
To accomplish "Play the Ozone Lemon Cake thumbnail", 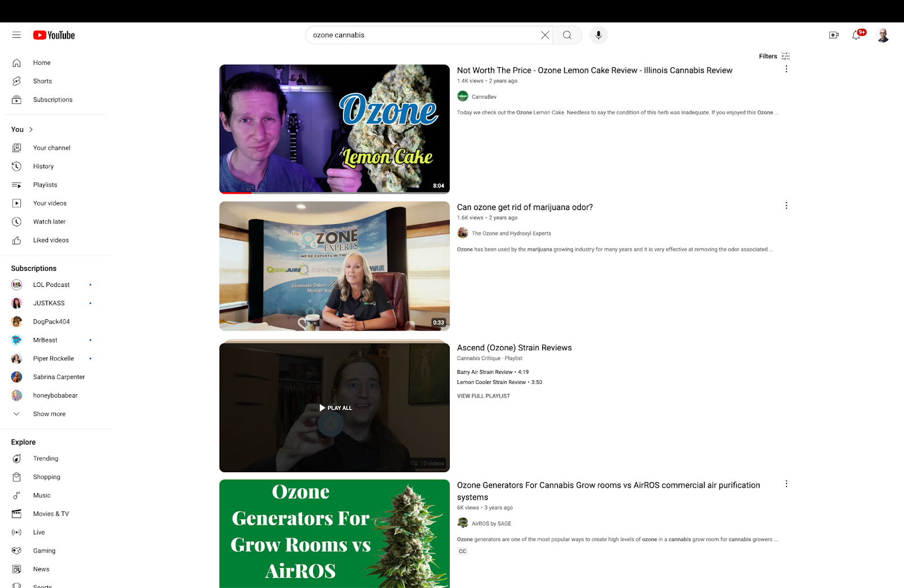I will [334, 129].
